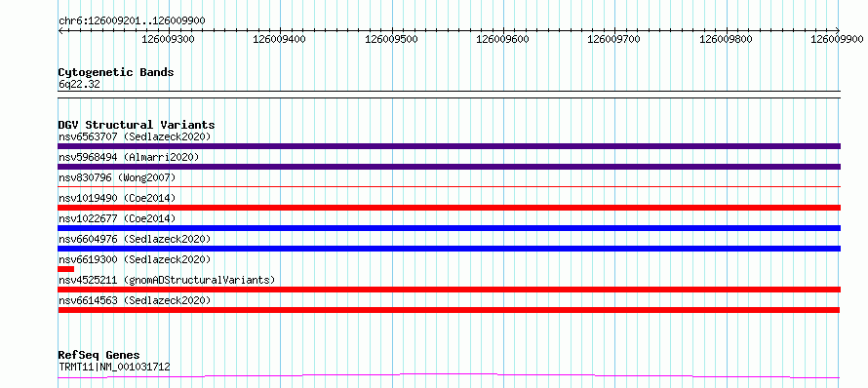Open the nsv5968494 (Almarri2020) variant label

point(129,157)
